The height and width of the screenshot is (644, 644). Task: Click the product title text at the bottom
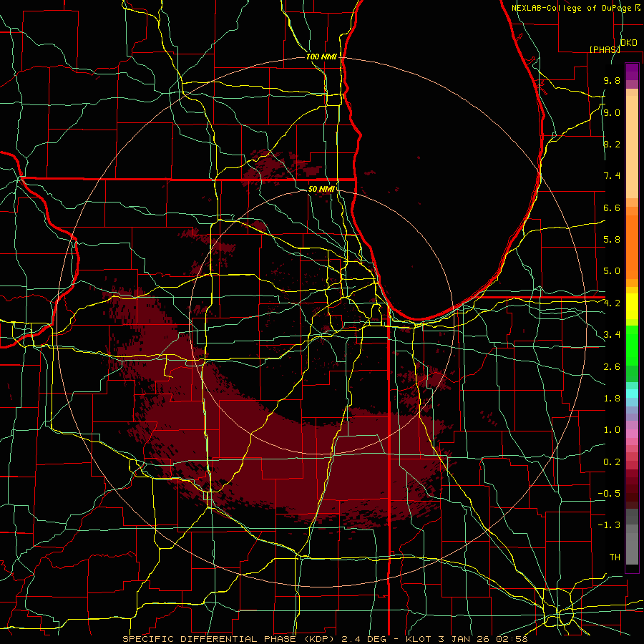(x=325, y=639)
